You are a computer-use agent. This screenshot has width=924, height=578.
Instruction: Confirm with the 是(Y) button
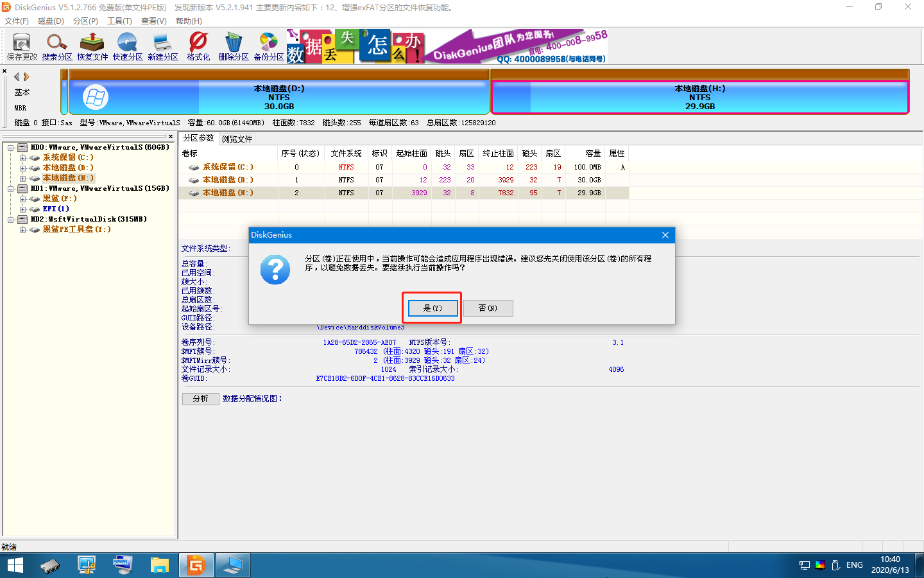tap(432, 308)
